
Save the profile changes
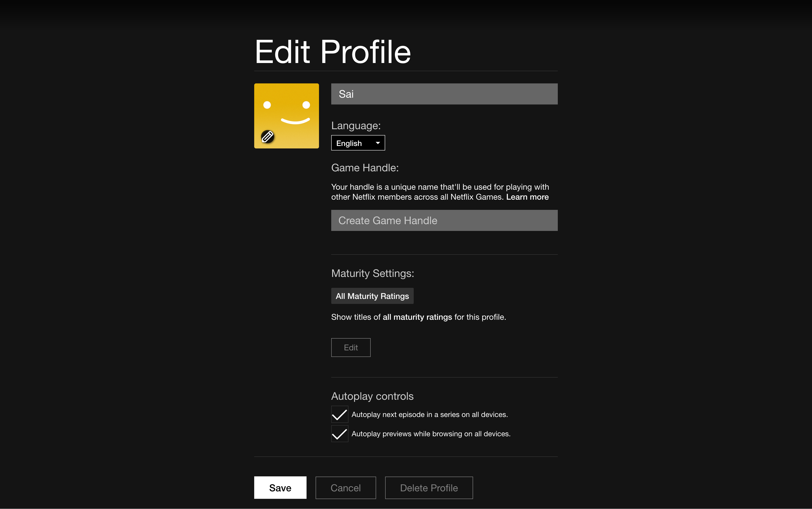coord(280,487)
